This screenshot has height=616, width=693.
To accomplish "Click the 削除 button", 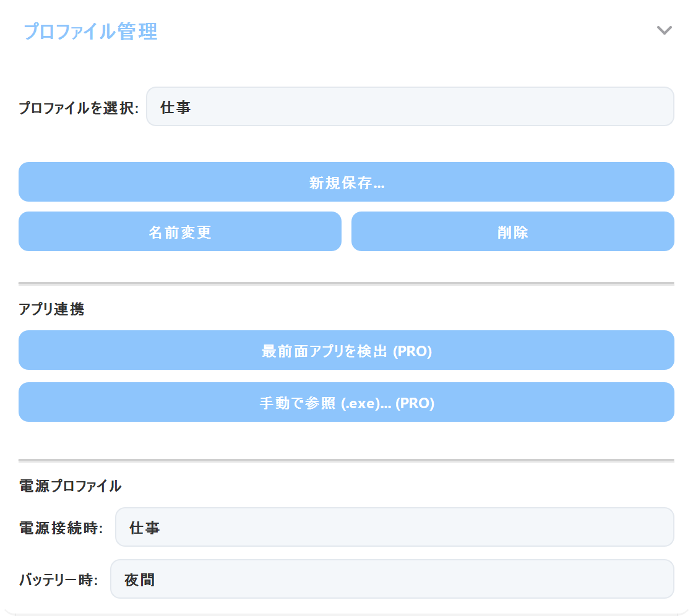I will tap(513, 231).
